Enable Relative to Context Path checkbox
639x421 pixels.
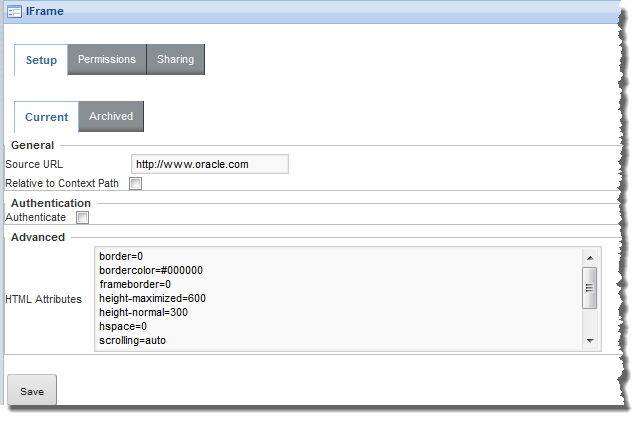(x=135, y=184)
